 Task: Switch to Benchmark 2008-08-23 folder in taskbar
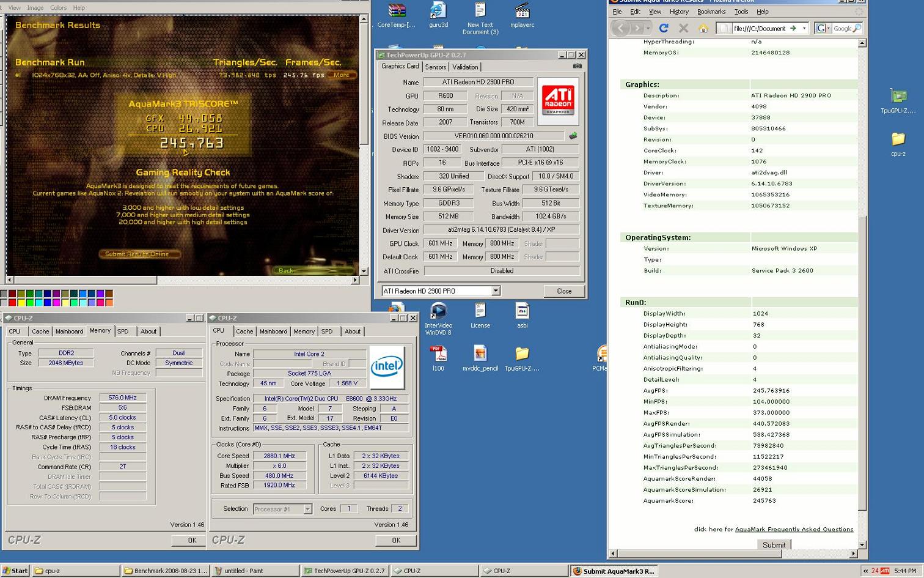point(166,571)
